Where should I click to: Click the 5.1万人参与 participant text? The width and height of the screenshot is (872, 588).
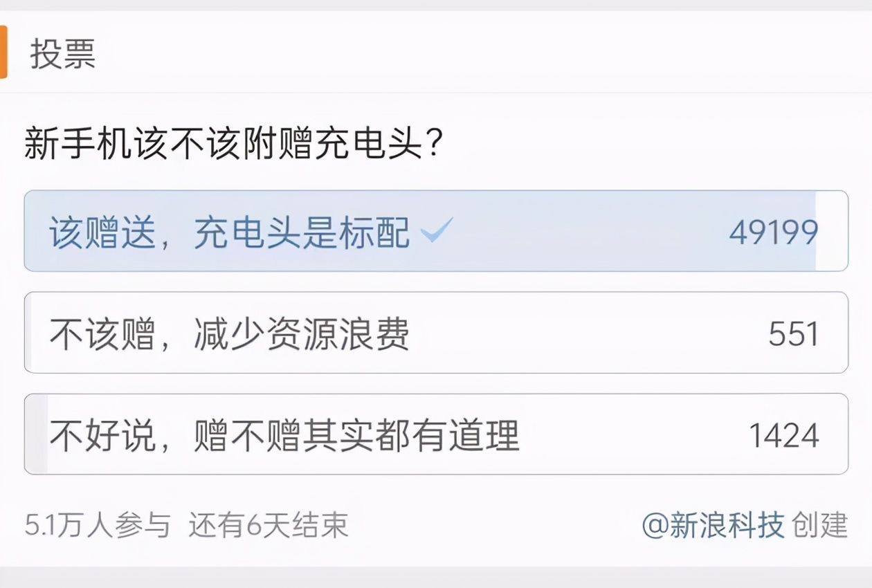tap(97, 526)
